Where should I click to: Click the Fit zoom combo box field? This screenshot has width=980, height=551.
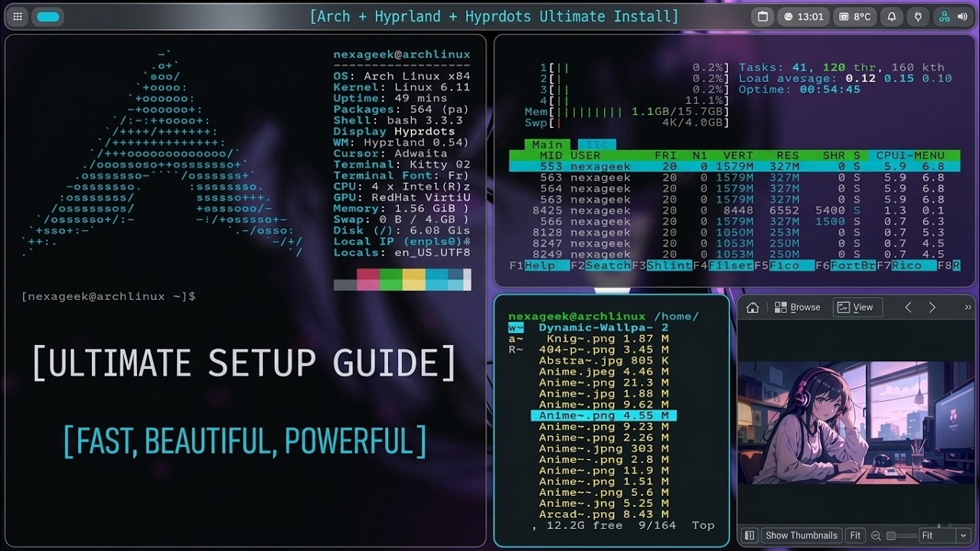[937, 536]
